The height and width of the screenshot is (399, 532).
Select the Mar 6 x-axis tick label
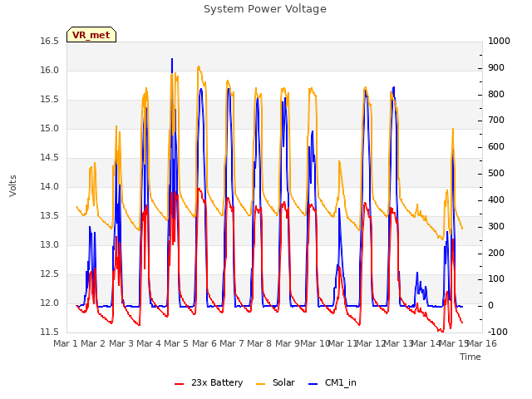point(204,343)
